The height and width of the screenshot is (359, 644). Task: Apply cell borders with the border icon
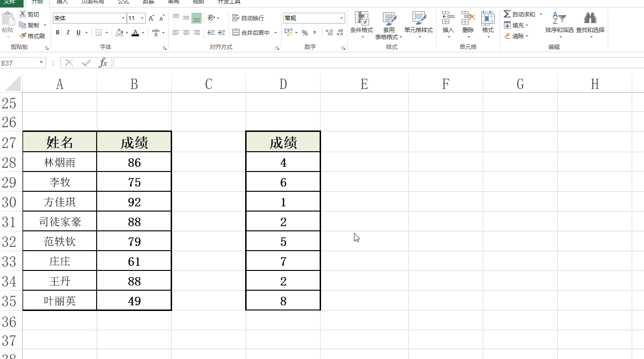pos(99,33)
